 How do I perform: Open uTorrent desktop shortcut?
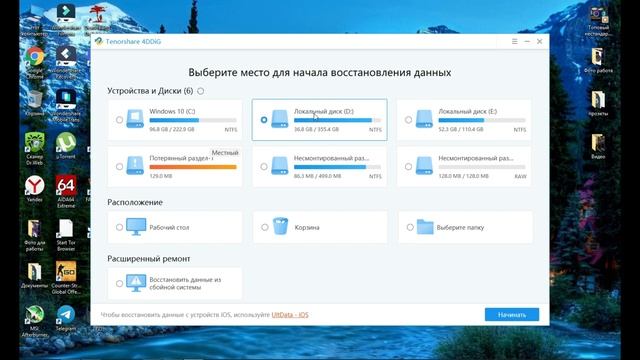tap(66, 143)
